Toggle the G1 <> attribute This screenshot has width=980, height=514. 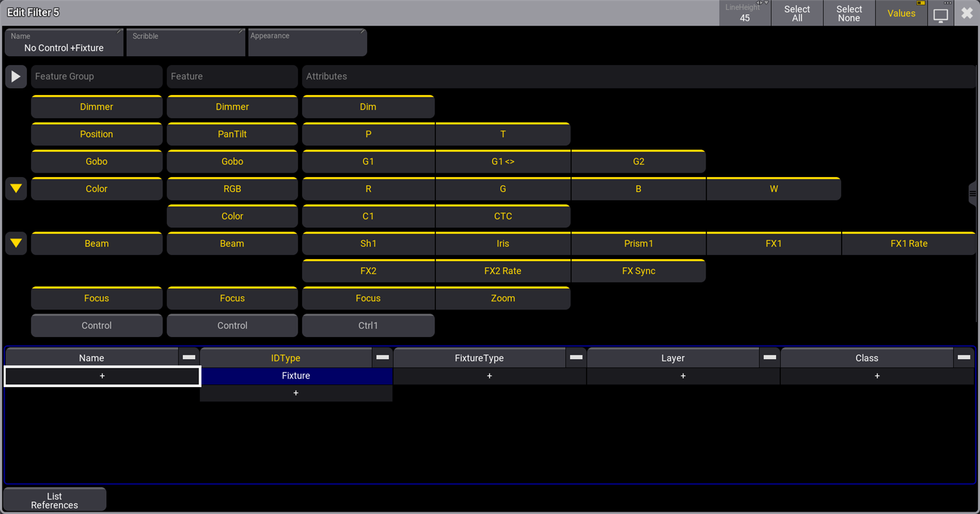(x=503, y=162)
